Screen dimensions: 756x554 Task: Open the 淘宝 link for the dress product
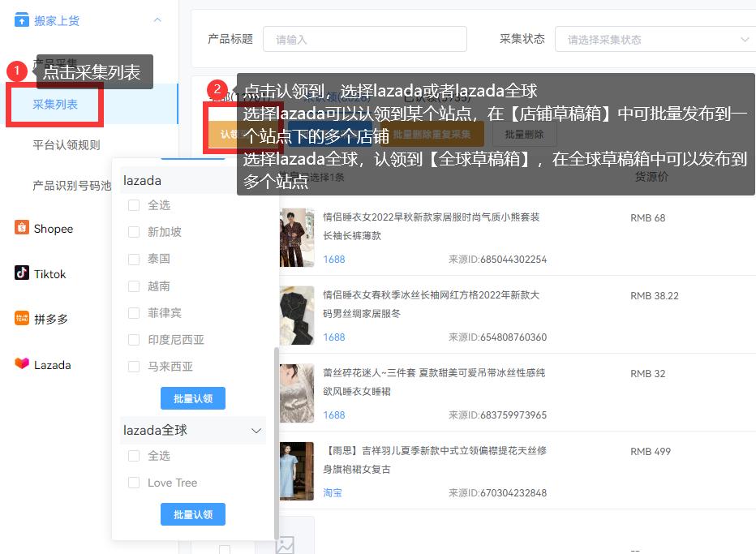(x=332, y=492)
